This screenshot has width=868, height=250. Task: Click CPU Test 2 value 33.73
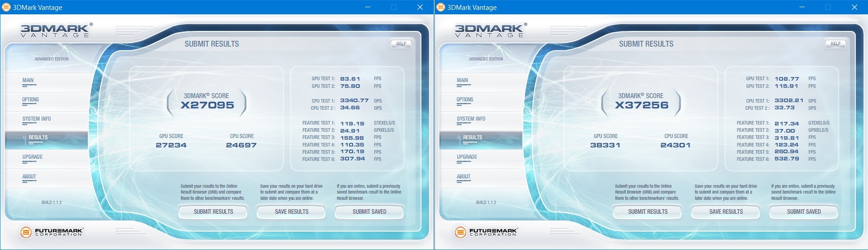(x=784, y=108)
